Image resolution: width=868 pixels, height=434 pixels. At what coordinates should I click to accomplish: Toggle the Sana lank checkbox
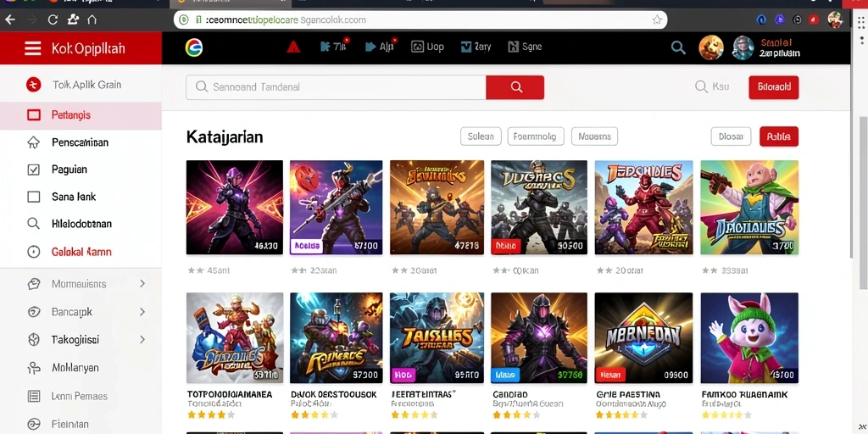point(34,197)
